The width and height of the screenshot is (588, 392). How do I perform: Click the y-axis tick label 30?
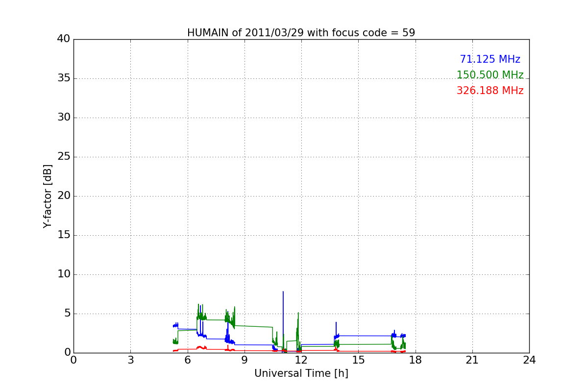(64, 118)
